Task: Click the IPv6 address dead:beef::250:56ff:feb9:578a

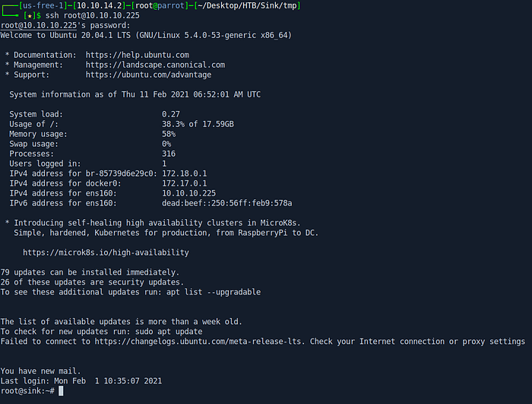Action: click(226, 203)
